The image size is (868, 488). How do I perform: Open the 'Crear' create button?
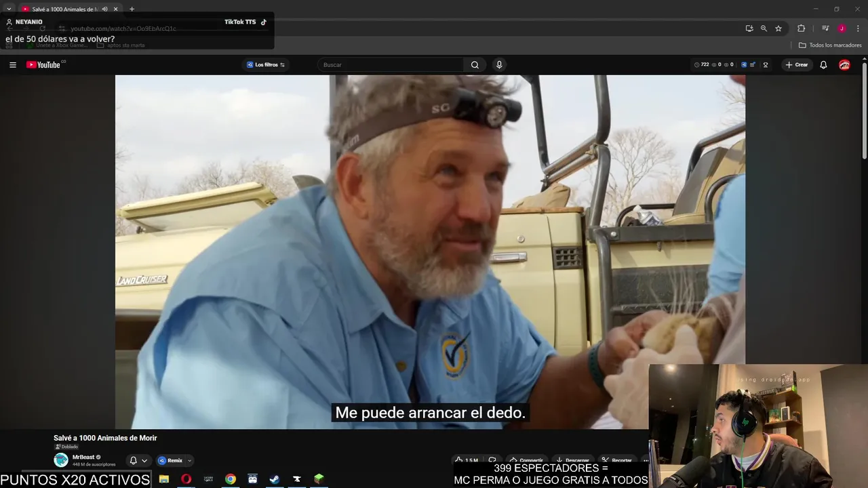tap(797, 65)
